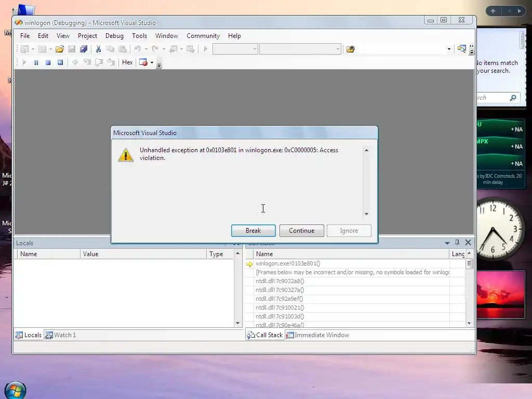
Task: Click the Paste toolbar icon
Action: pos(123,49)
